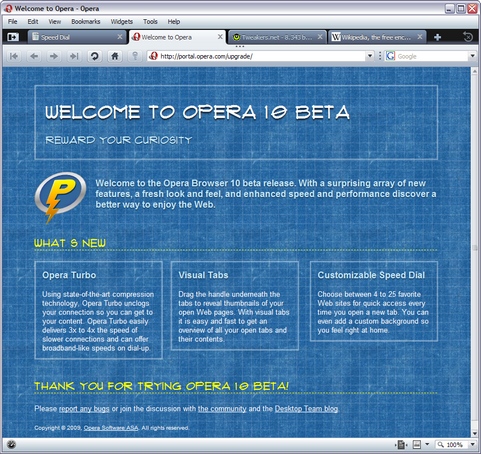Open the View menu
Screen dimensions: 481x454
(55, 22)
